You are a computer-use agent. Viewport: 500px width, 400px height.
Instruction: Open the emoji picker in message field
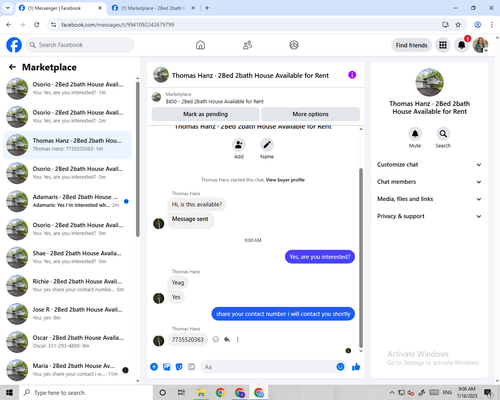pos(340,367)
